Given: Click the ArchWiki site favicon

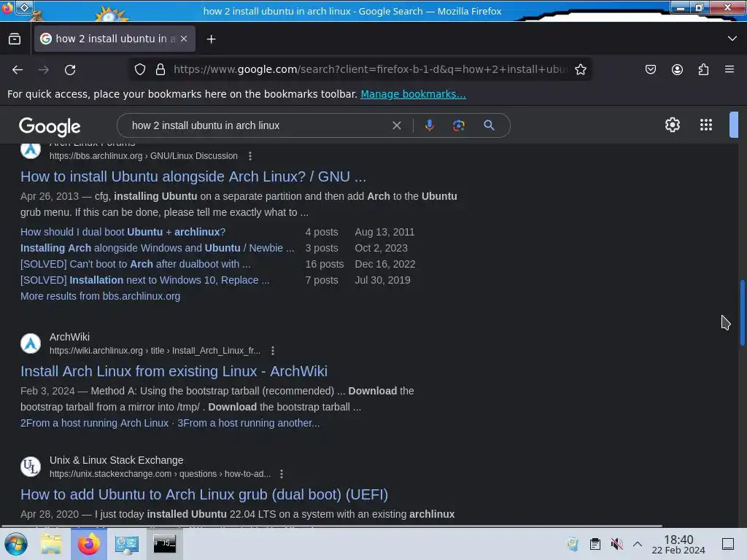Looking at the screenshot, I should [x=31, y=343].
